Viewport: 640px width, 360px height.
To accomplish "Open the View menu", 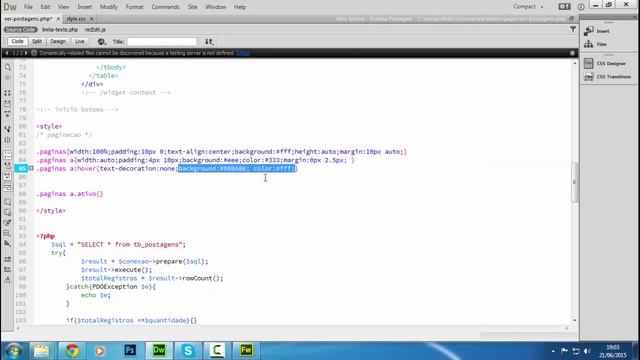I will (x=63, y=7).
